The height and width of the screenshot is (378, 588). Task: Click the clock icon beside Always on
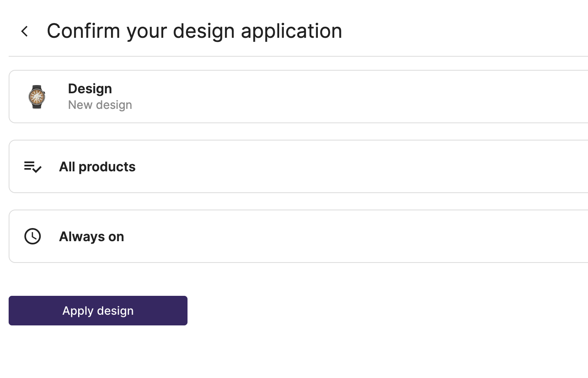[32, 236]
